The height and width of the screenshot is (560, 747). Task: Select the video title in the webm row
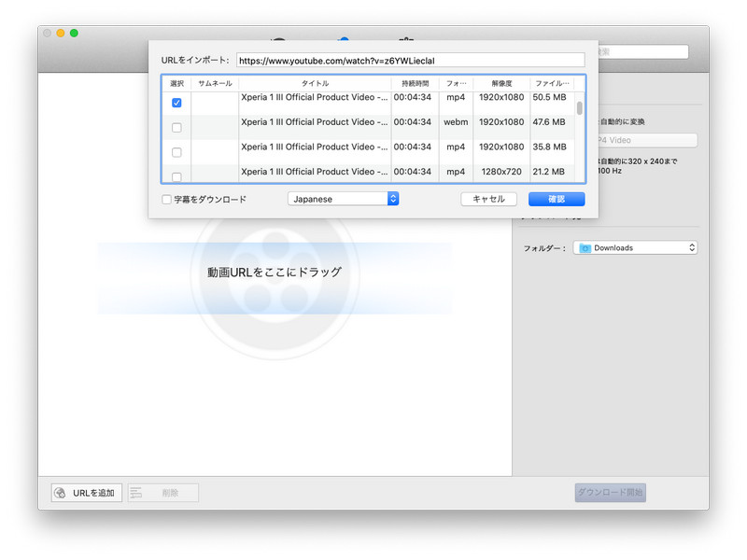315,122
